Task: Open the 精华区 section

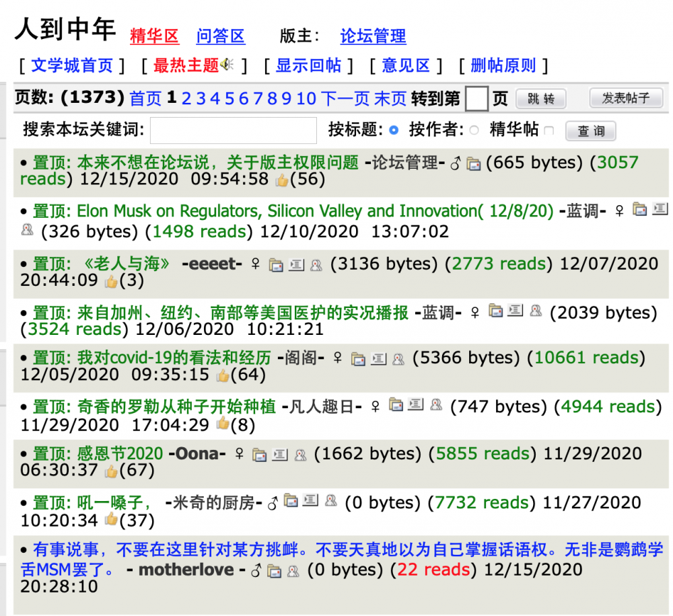Action: (x=154, y=36)
